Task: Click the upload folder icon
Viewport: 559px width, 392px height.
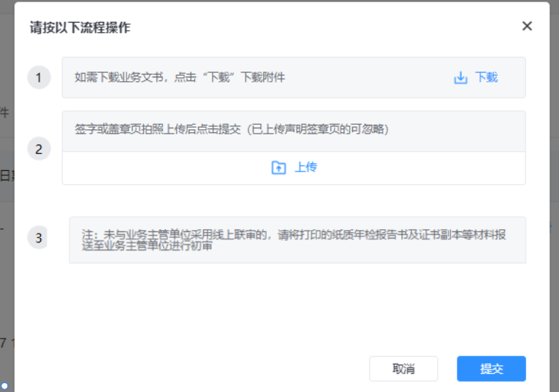Action: tap(278, 168)
